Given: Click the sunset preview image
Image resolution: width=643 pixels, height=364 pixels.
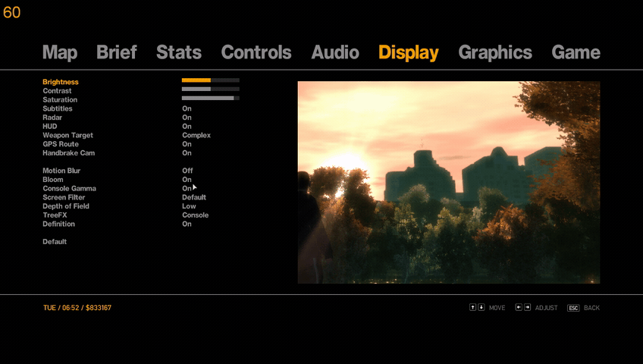Looking at the screenshot, I should [449, 183].
